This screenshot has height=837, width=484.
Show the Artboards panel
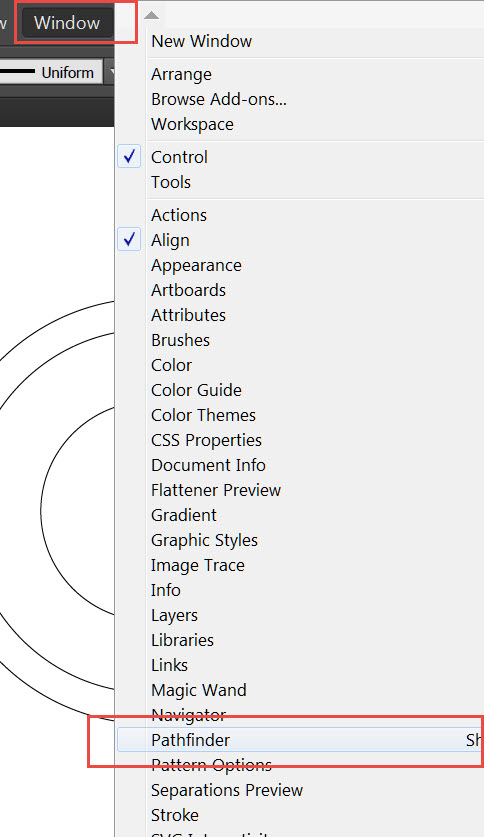click(188, 290)
